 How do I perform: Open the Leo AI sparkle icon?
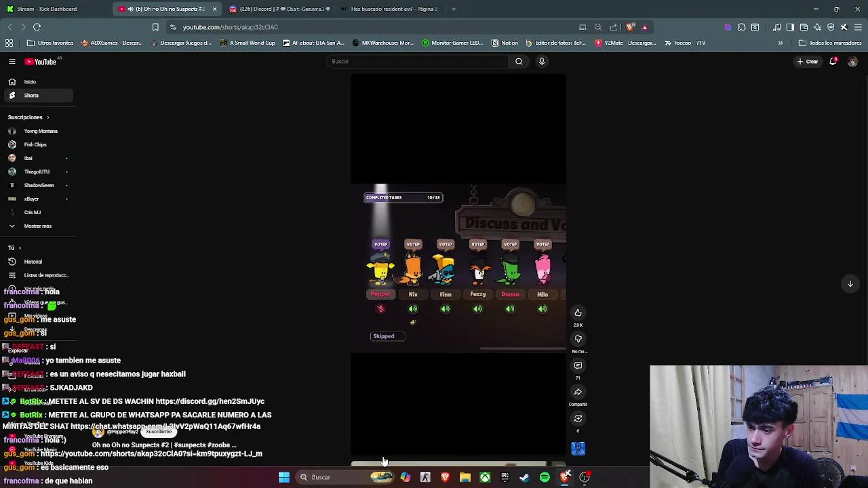click(x=817, y=27)
